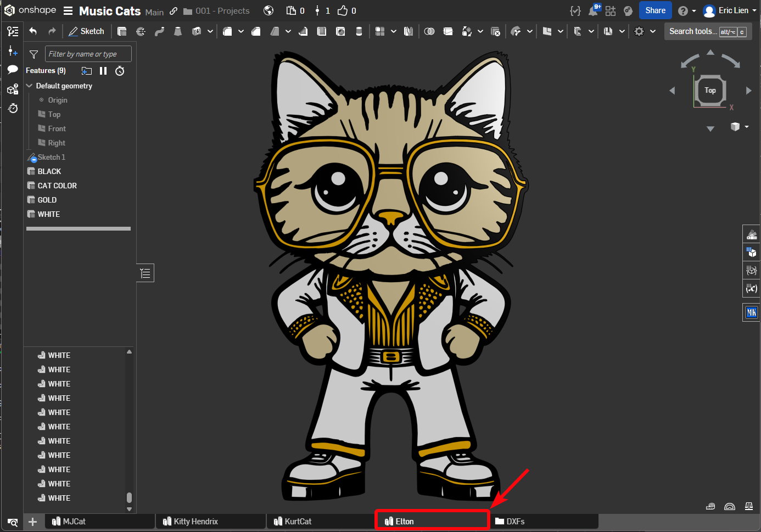This screenshot has width=761, height=532.
Task: Open the pattern tool dropdown arrow
Action: [x=394, y=31]
